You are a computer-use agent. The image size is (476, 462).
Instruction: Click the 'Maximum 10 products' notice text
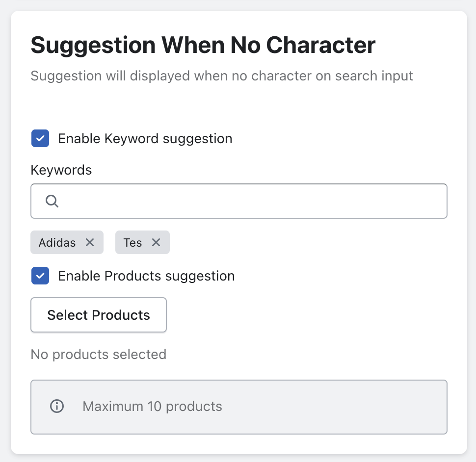[x=152, y=407]
